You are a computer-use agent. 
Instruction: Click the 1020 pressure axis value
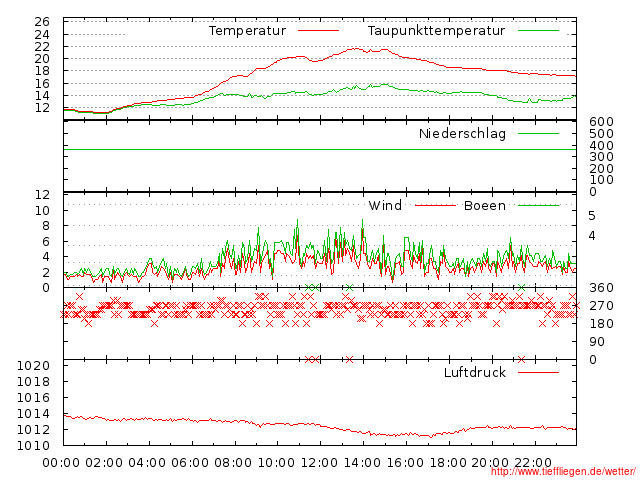pos(33,366)
